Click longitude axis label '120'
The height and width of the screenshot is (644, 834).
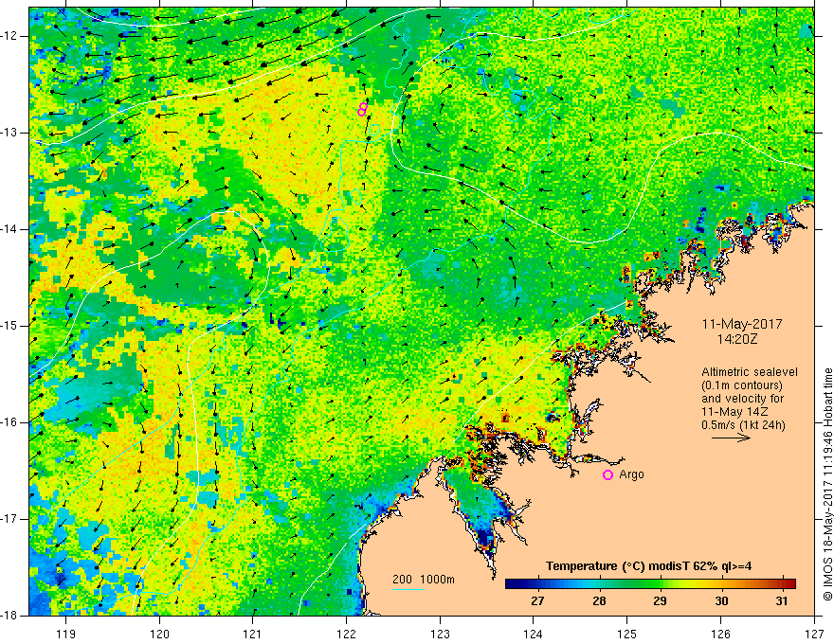pos(159,634)
